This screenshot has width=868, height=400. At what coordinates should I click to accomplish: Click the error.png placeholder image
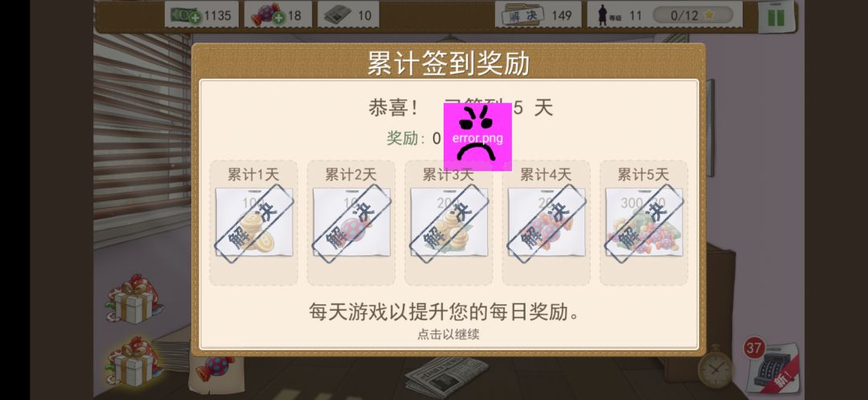point(477,137)
